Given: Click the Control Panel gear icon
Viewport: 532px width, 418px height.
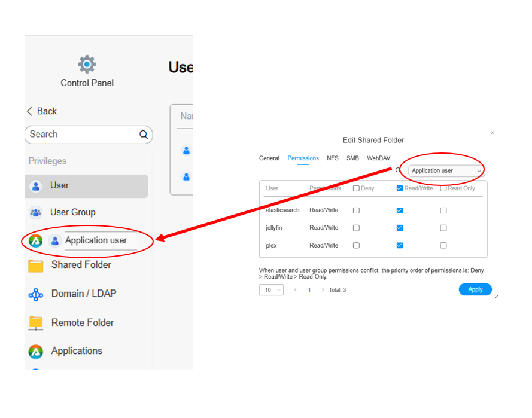Looking at the screenshot, I should (x=87, y=65).
